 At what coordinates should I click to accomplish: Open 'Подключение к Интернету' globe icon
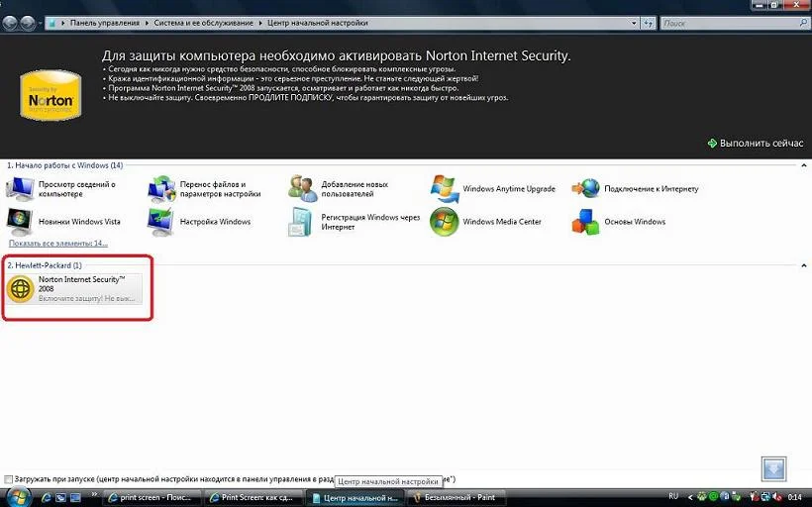tap(585, 188)
